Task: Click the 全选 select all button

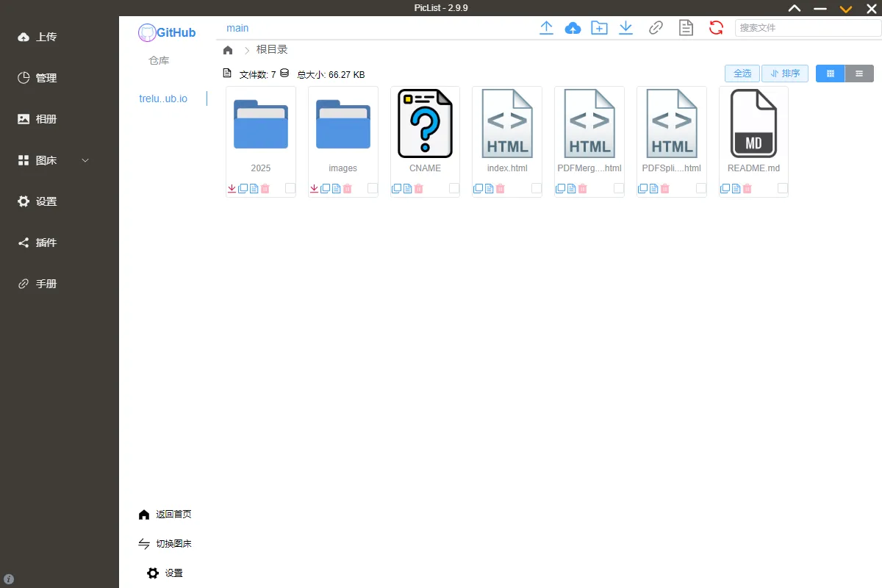Action: [742, 73]
